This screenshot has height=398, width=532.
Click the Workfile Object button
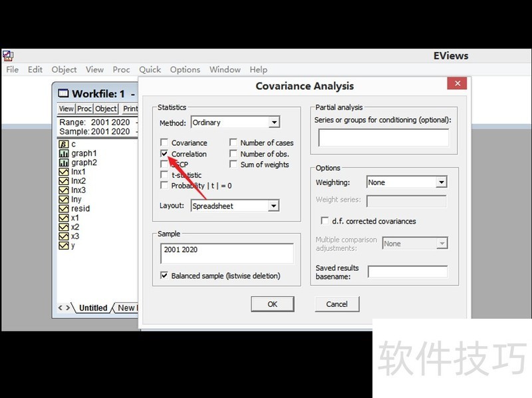pos(106,108)
